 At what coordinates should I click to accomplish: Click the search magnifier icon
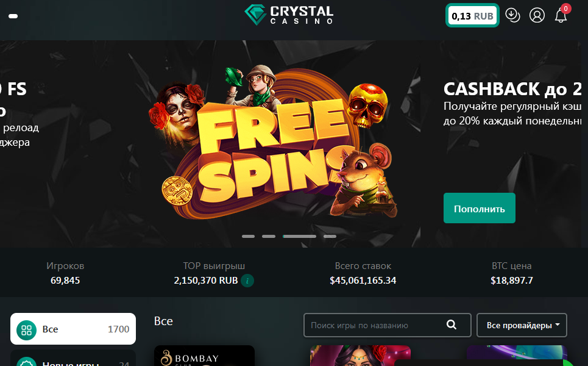click(452, 325)
